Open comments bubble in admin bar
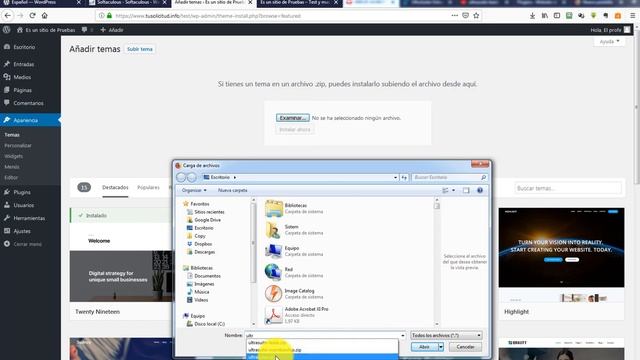The width and height of the screenshot is (640, 360). click(x=84, y=30)
